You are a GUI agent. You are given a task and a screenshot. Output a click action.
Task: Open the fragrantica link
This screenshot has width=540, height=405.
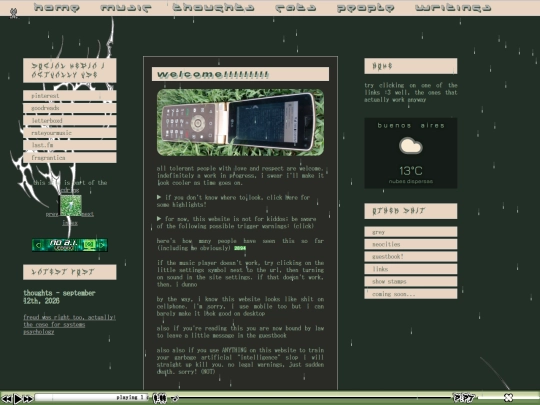click(70, 158)
